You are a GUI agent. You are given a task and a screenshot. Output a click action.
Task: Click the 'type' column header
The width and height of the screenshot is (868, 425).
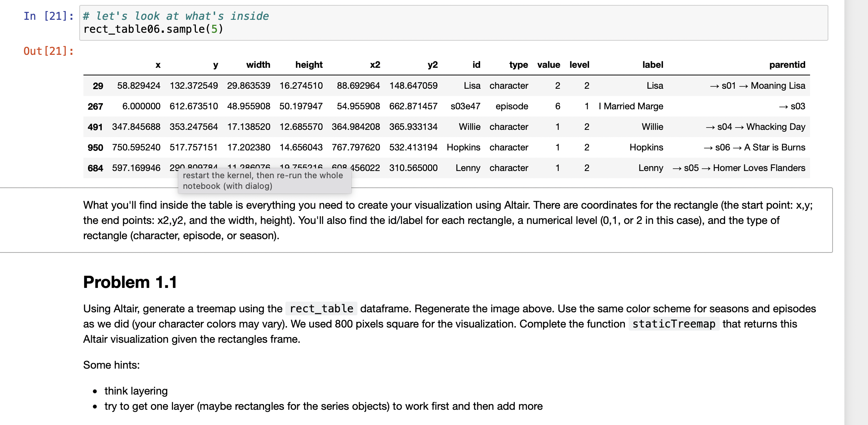click(x=518, y=65)
